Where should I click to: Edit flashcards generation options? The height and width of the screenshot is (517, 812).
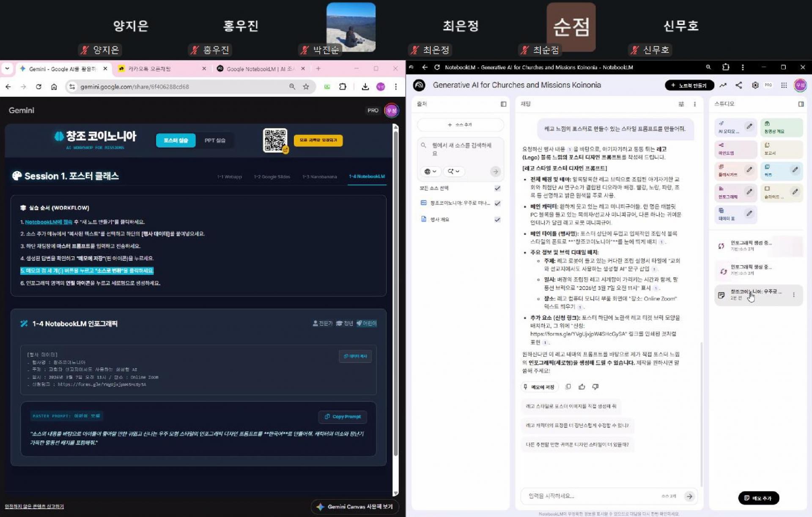click(749, 170)
